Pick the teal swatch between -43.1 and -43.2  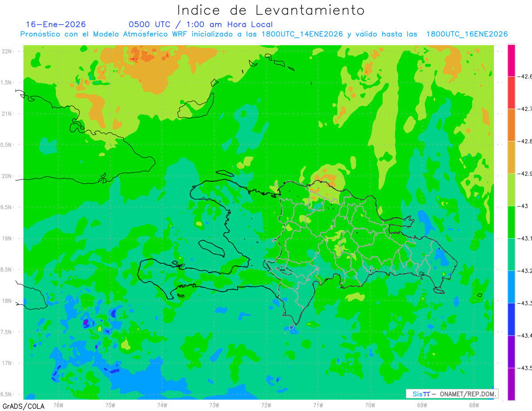511,254
